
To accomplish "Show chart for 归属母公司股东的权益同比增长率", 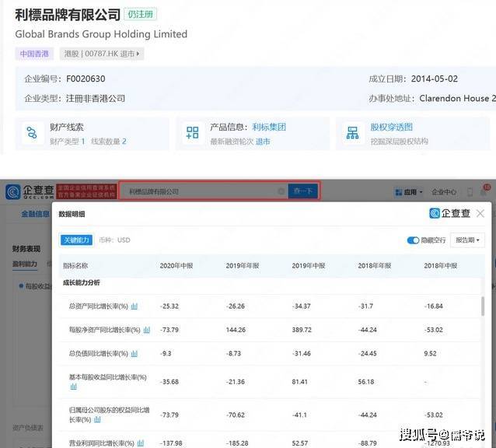I will pos(97,419).
